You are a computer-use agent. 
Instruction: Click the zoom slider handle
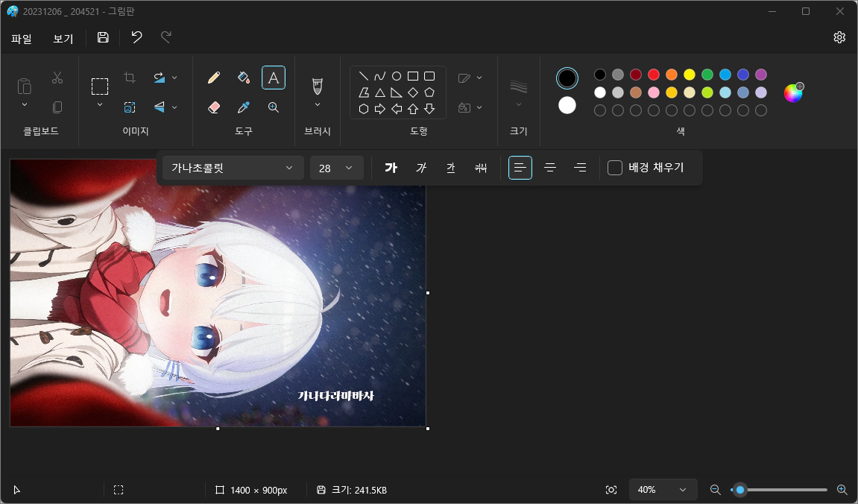click(739, 490)
